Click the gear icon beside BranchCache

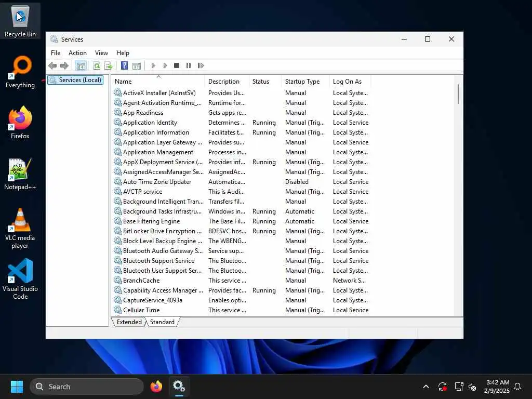(118, 280)
